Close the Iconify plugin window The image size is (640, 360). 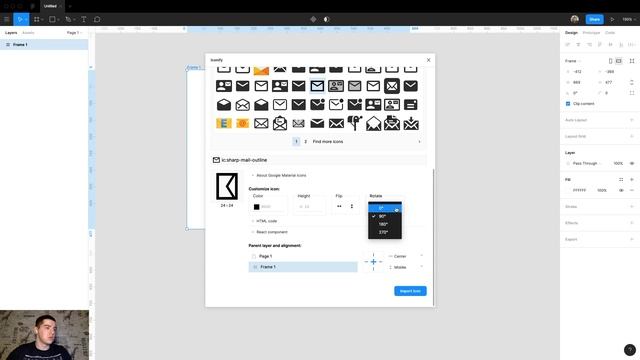[x=429, y=60]
